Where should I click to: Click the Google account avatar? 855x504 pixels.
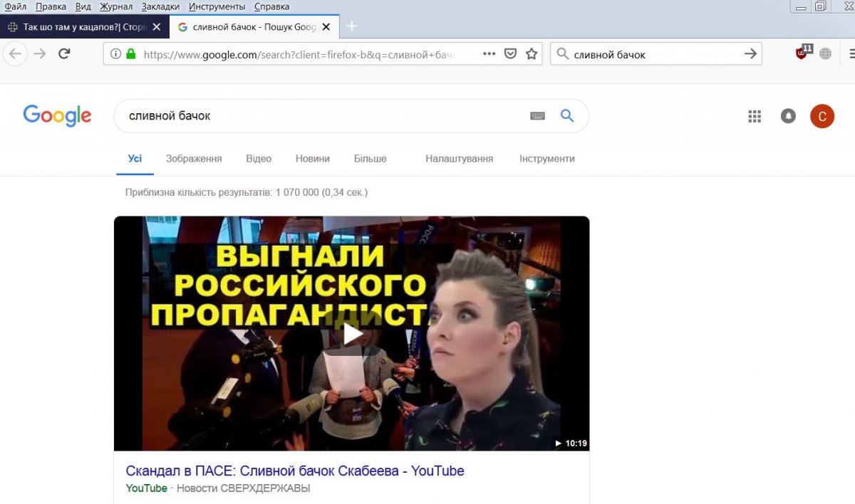coord(822,116)
